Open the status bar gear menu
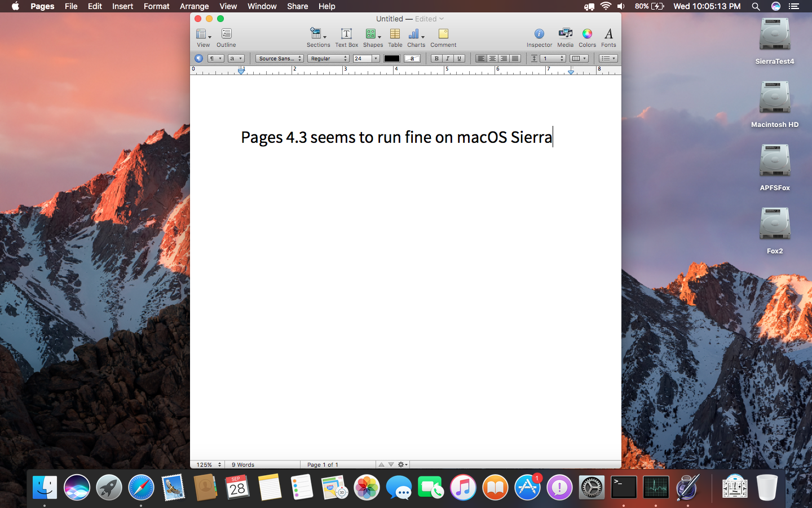This screenshot has height=508, width=812. coord(403,465)
